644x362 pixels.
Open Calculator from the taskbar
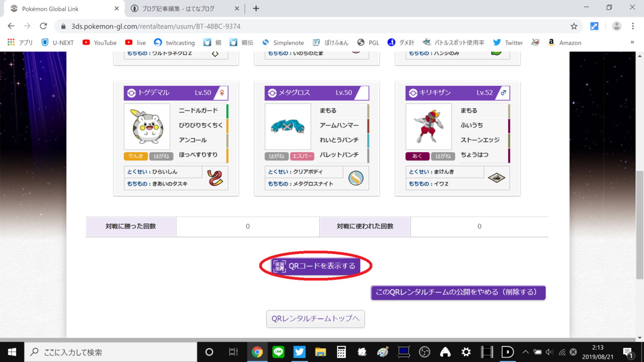(x=341, y=352)
